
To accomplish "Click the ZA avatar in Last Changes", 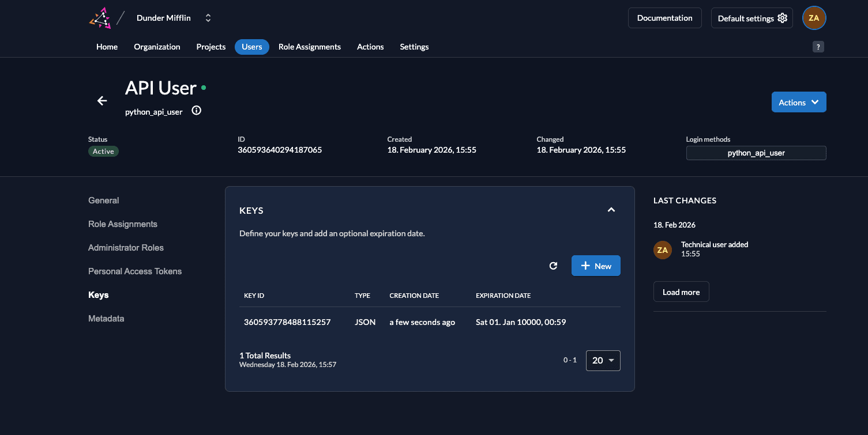I will click(662, 250).
